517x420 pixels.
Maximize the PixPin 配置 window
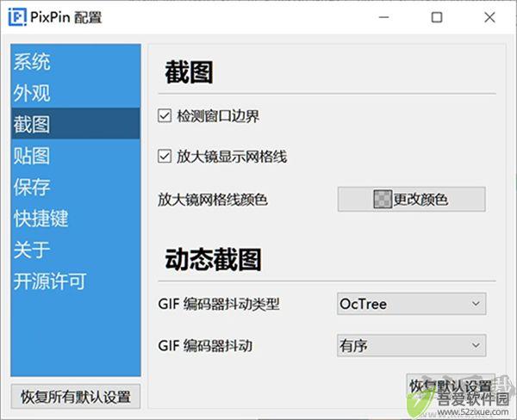point(437,17)
